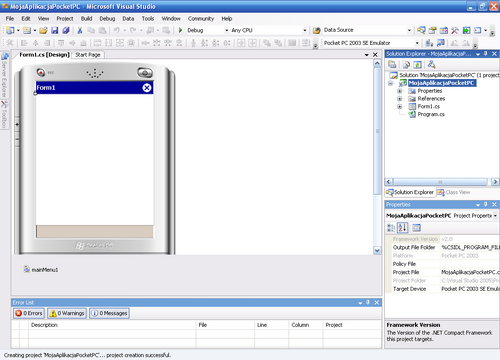Expand the Properties node in Solution Explorer
The height and width of the screenshot is (360, 500).
(399, 91)
